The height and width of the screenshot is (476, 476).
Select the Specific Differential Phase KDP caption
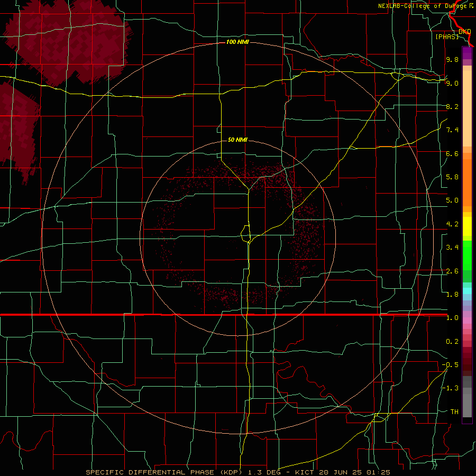pyautogui.click(x=237, y=472)
